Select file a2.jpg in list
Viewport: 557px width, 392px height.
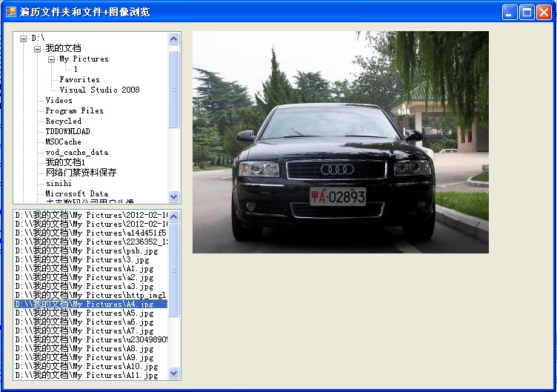(90, 278)
